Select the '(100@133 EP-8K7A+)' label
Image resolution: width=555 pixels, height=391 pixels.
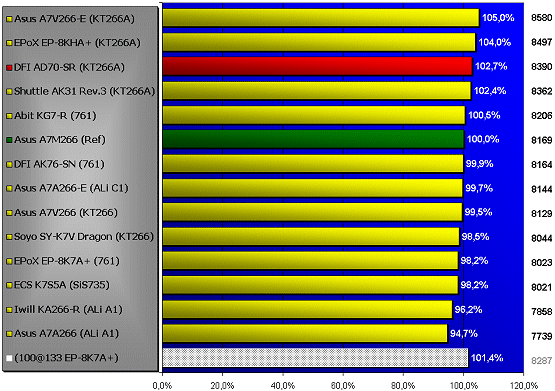point(67,358)
